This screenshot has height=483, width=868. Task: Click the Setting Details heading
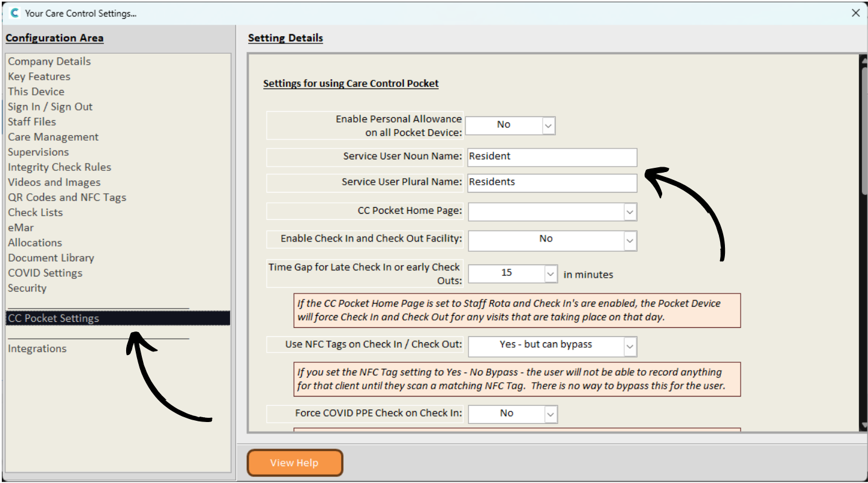286,38
